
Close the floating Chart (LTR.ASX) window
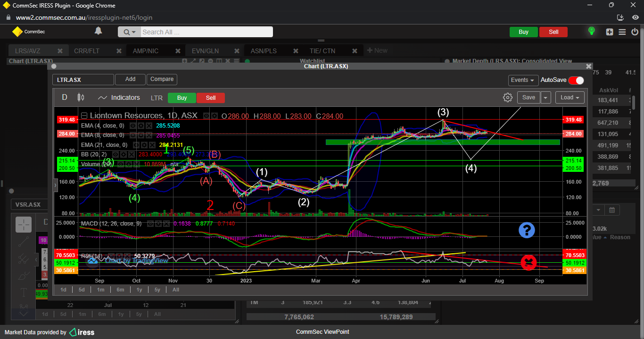(x=588, y=66)
